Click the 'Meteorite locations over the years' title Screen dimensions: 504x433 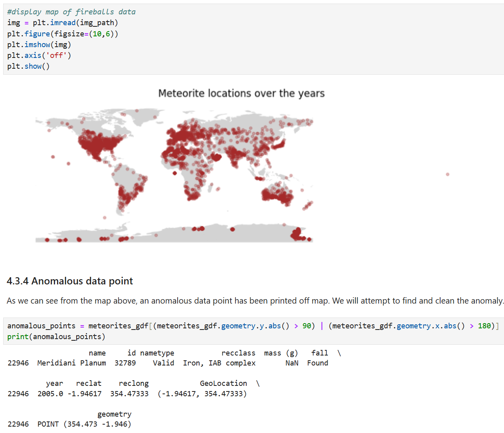tap(241, 93)
